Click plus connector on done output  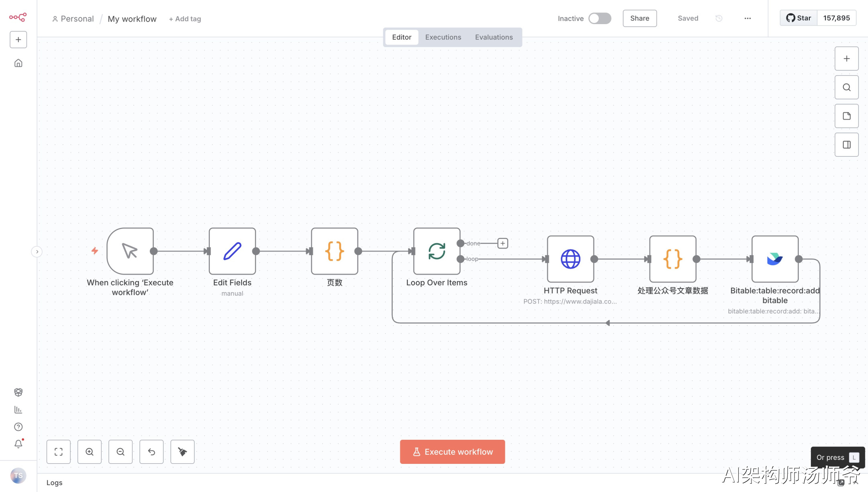tap(503, 243)
